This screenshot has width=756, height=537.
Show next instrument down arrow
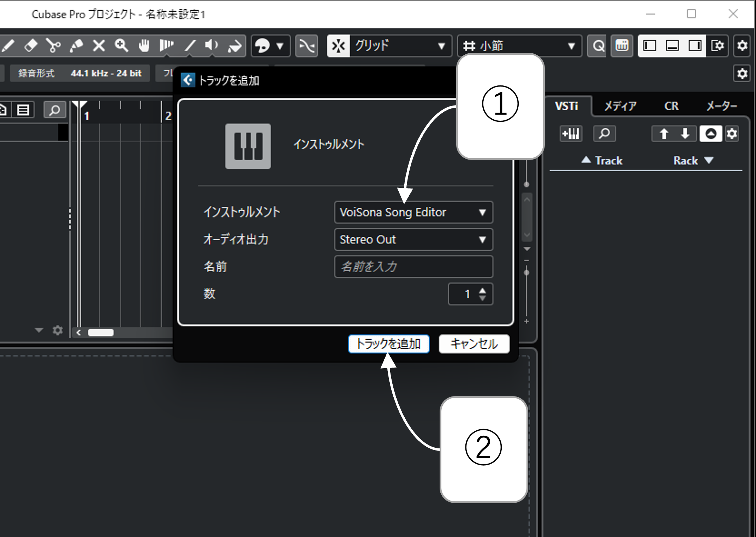685,134
